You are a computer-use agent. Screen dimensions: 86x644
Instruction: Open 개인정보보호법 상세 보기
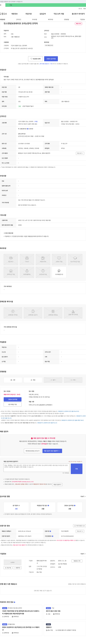(x=33, y=451)
